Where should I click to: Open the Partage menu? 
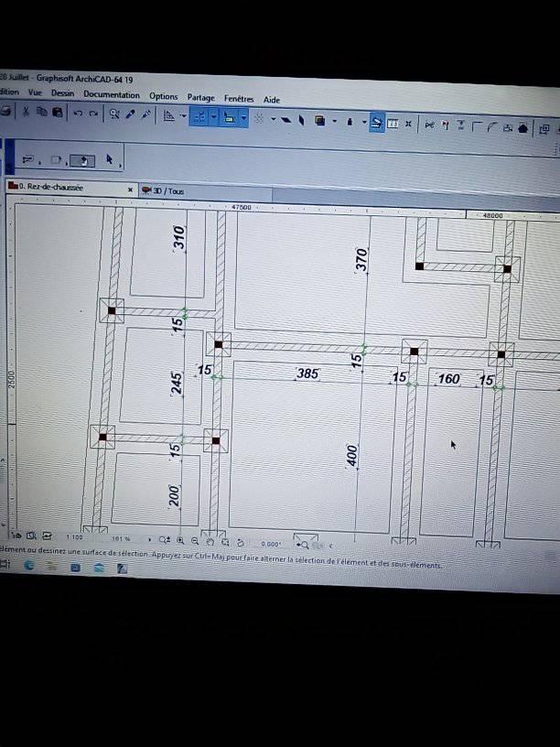pyautogui.click(x=200, y=97)
